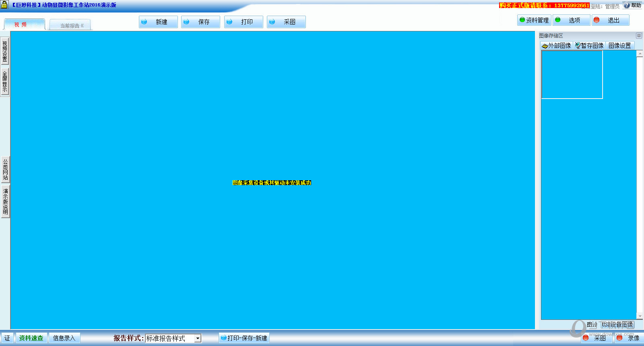Select the empty image thumbnail slot
The image size is (644, 346).
[x=572, y=74]
